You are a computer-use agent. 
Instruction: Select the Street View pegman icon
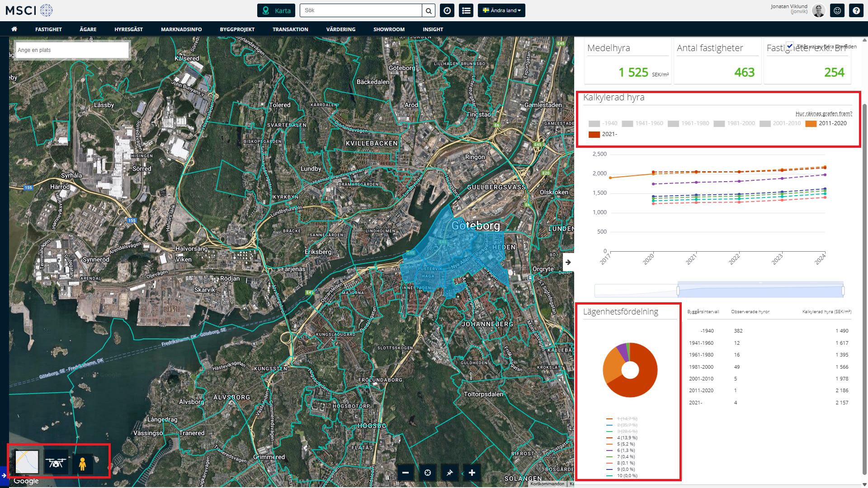[x=82, y=464]
